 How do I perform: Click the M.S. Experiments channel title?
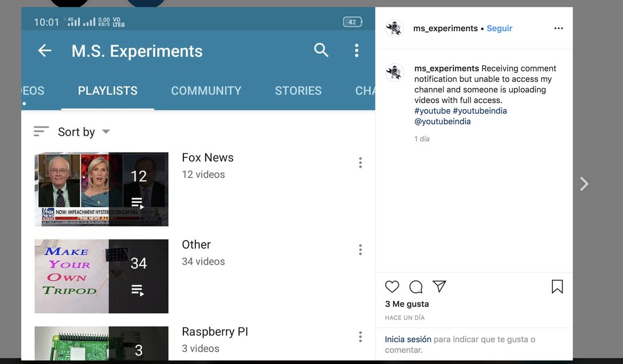pos(137,51)
